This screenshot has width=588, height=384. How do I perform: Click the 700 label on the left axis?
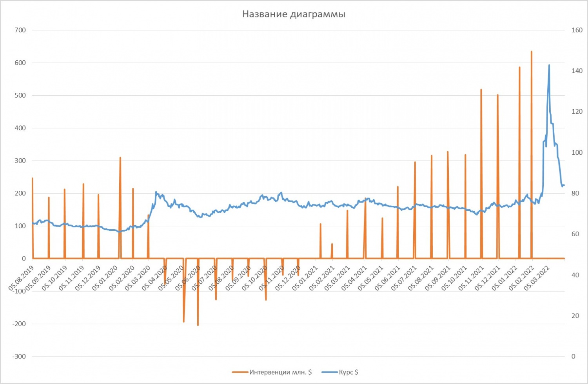click(20, 30)
